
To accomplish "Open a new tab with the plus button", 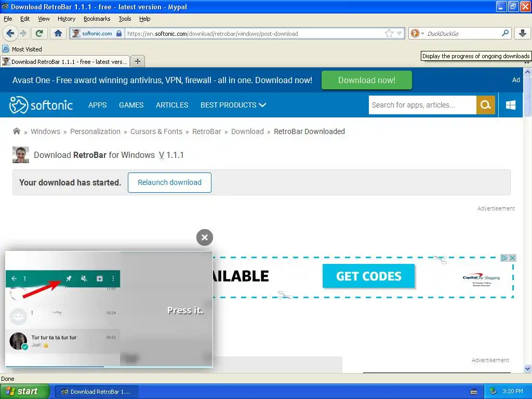I will point(137,61).
